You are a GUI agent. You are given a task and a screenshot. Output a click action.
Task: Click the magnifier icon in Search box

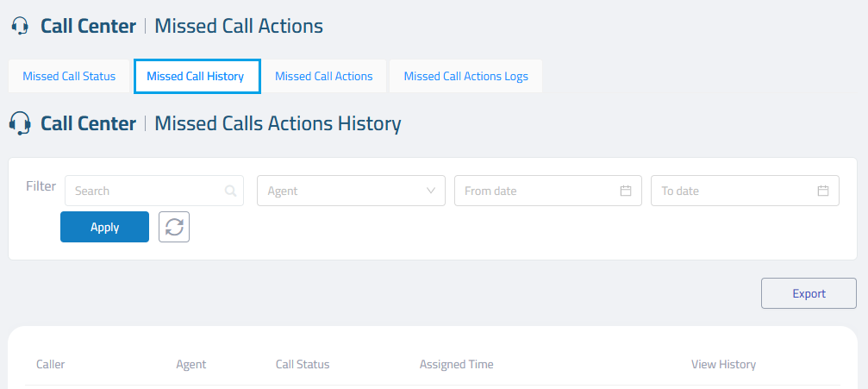[230, 191]
